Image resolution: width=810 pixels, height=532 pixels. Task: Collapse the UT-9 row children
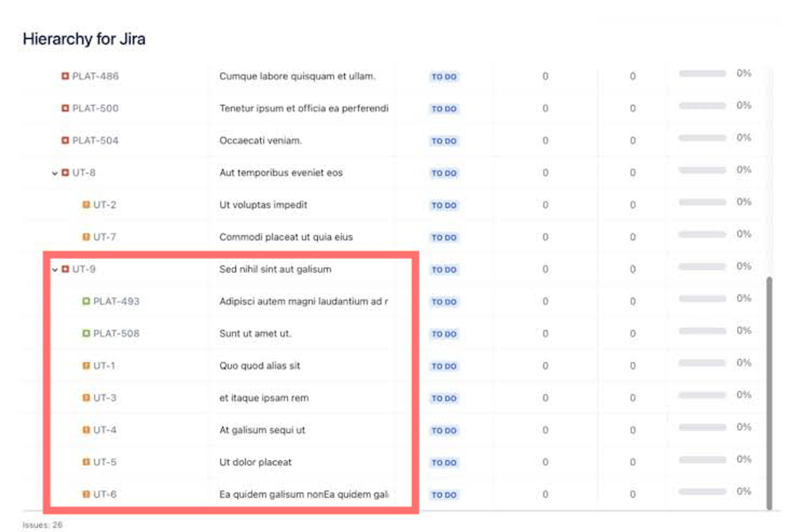[x=55, y=269]
